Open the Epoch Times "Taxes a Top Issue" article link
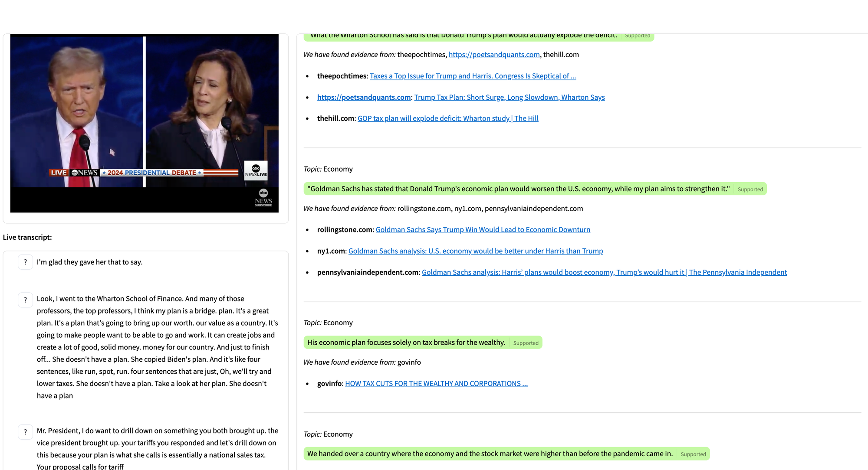The height and width of the screenshot is (470, 868). (x=473, y=76)
